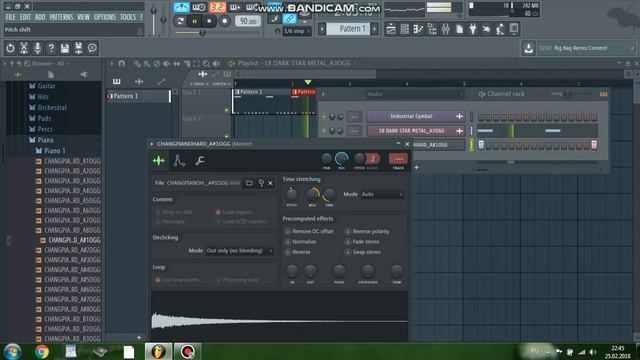Pause playback with the pause button

[194, 21]
